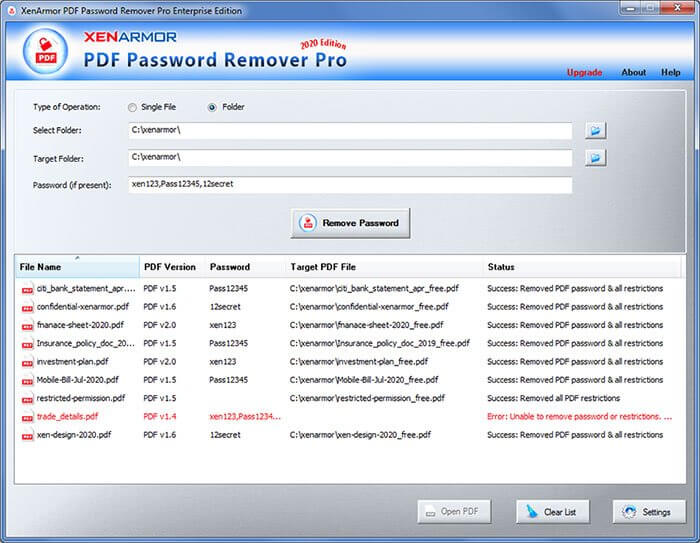
Task: Sort by the PDF Version column header
Action: 172,267
